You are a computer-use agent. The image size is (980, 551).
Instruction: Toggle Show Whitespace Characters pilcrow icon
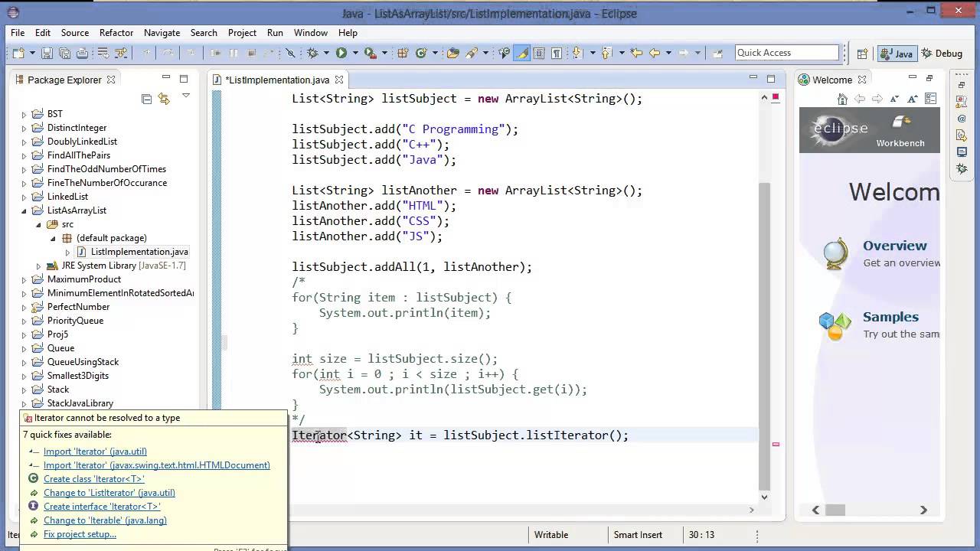pyautogui.click(x=557, y=53)
